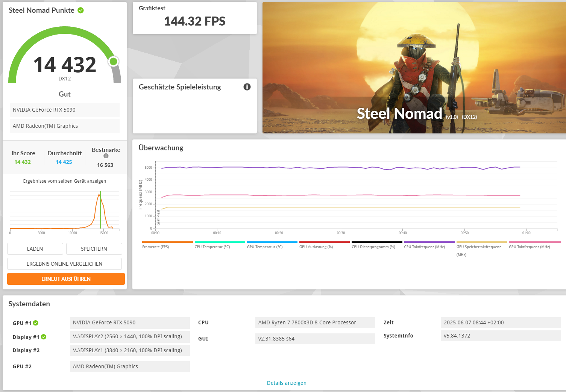566x392 pixels.
Task: Click the green checkmark next to Display #1
Action: tap(44, 337)
